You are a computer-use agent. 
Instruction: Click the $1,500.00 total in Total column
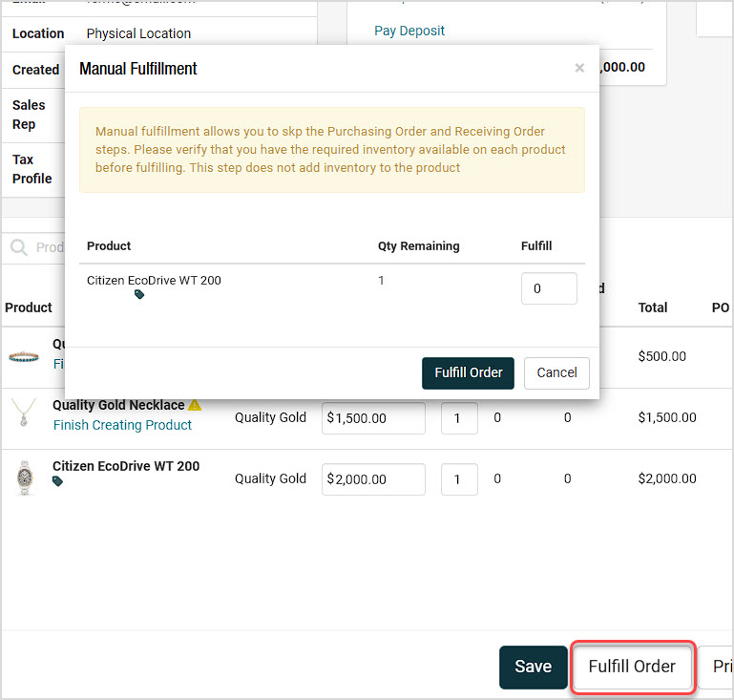point(667,417)
